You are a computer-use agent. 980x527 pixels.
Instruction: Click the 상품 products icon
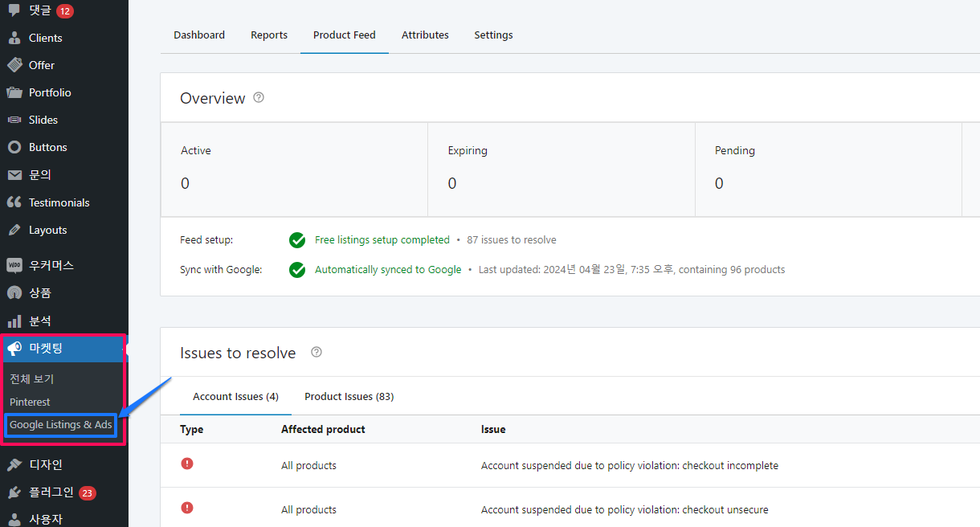(14, 293)
